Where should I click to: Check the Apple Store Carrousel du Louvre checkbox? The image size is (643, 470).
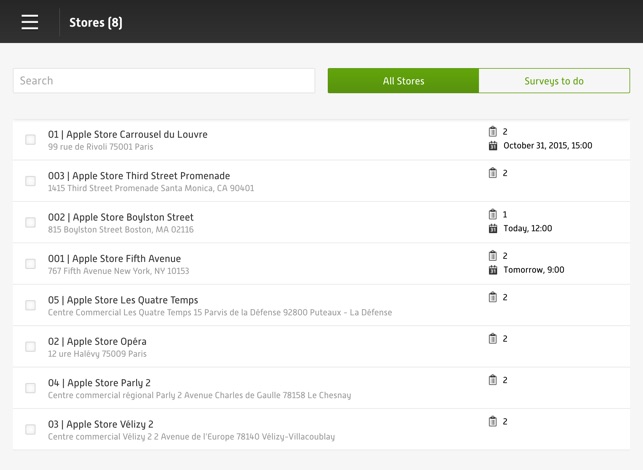click(30, 140)
